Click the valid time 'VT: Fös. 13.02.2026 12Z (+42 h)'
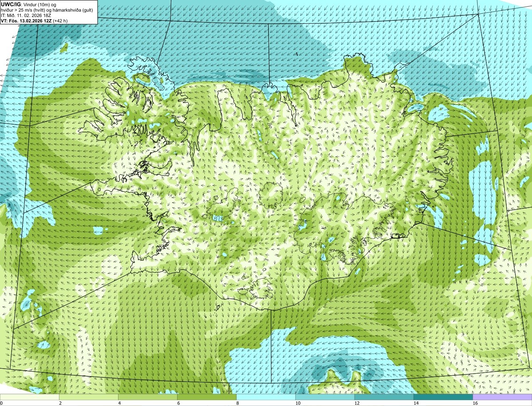Image resolution: width=532 pixels, height=406 pixels. pos(34,20)
